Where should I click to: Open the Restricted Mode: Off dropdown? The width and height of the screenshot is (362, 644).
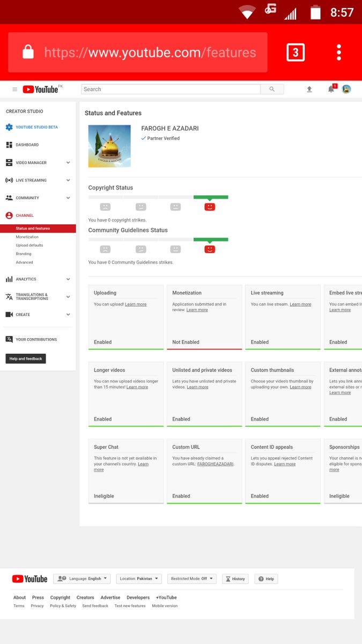(x=191, y=579)
